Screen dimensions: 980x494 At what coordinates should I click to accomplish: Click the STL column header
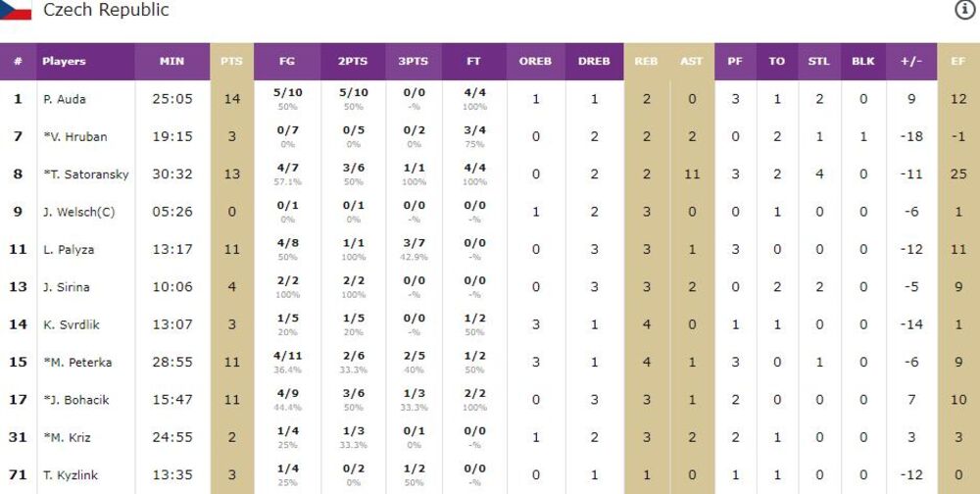(819, 61)
